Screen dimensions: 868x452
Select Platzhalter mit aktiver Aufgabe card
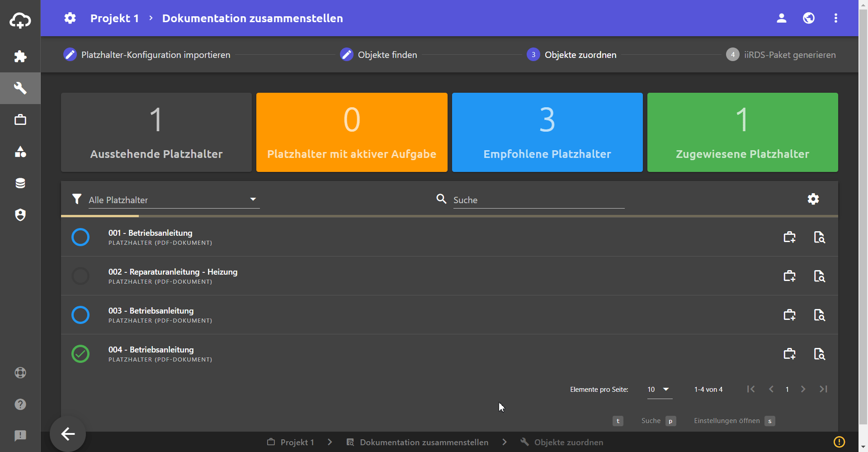352,132
